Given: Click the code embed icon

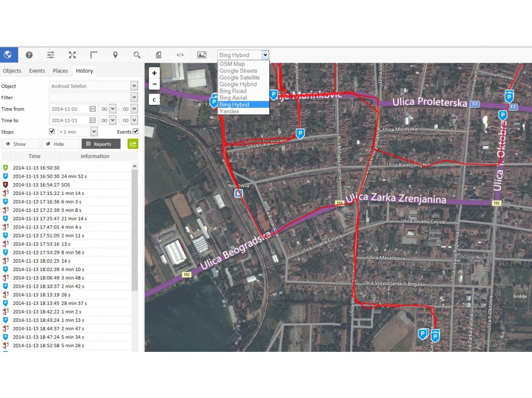Looking at the screenshot, I should 180,54.
